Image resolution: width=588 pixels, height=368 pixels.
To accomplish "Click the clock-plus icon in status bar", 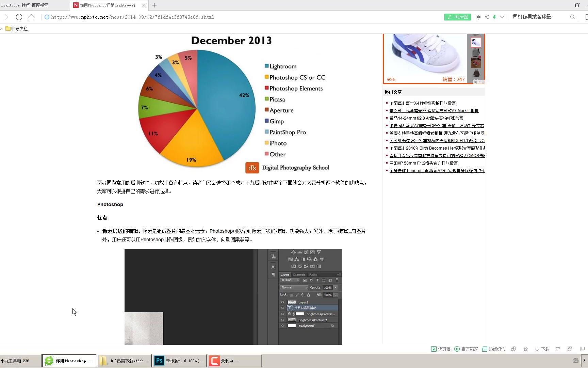I will pos(514,349).
